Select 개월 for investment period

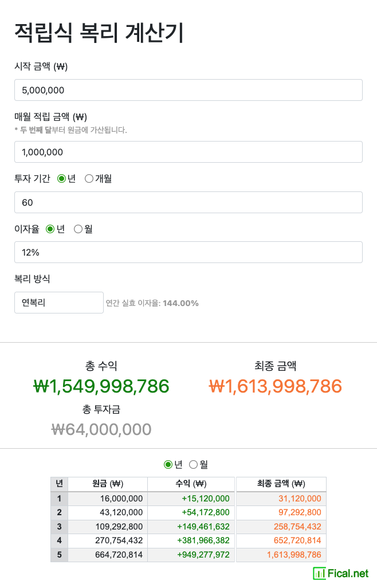pos(89,179)
